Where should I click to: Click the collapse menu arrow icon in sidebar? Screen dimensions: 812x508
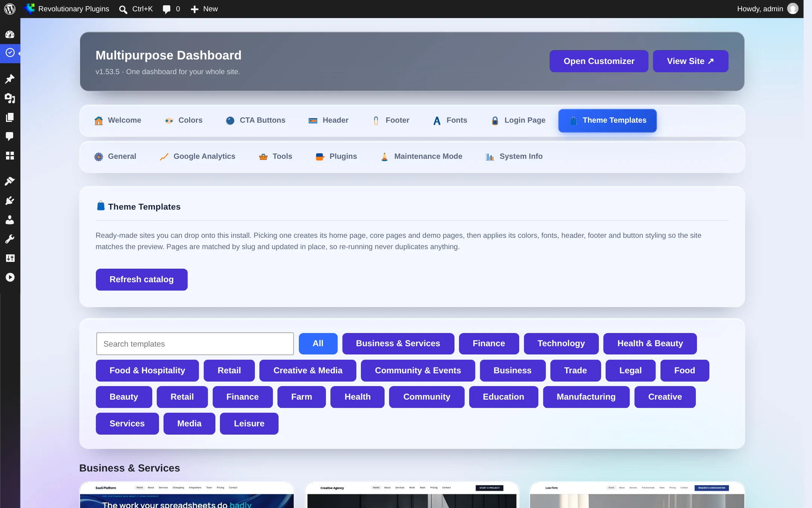[x=10, y=277]
